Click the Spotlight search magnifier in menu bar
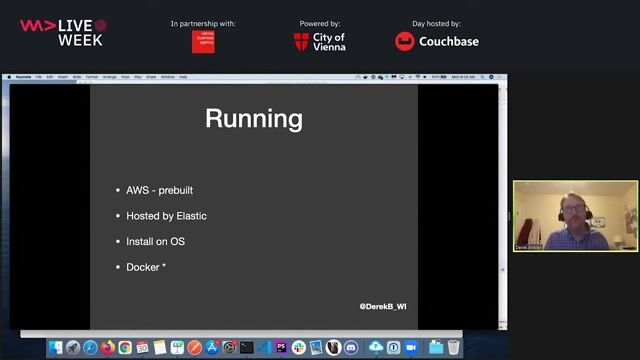 pyautogui.click(x=482, y=77)
